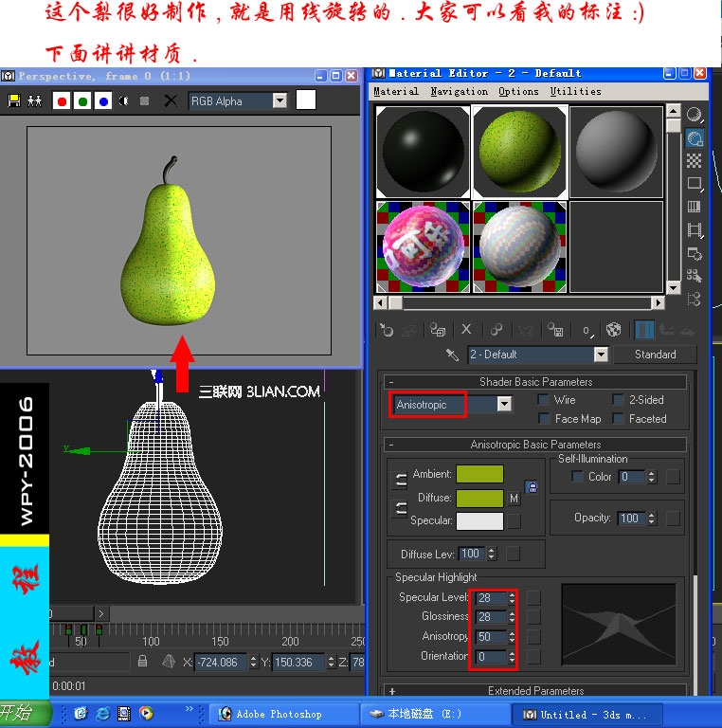The height and width of the screenshot is (728, 722).
Task: Enable the Wire checkbox
Action: tap(543, 400)
